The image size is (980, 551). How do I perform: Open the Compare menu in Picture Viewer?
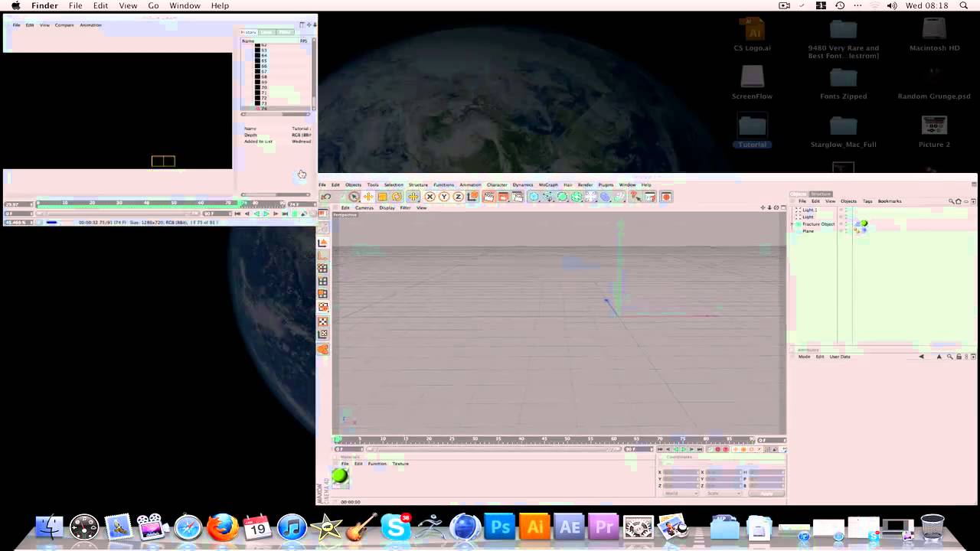(64, 25)
